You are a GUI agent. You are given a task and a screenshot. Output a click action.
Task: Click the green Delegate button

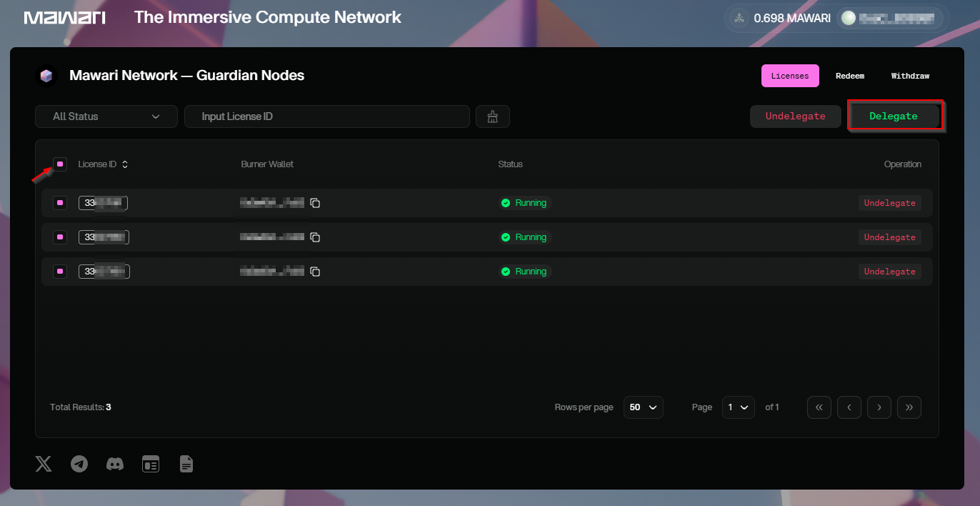pos(894,116)
